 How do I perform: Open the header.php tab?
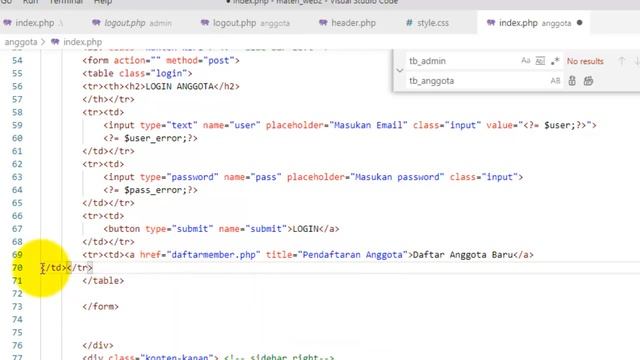tap(347, 23)
